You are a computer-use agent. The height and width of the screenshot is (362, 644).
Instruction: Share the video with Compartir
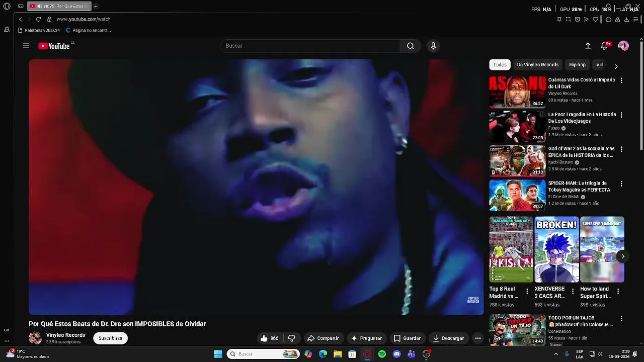(323, 338)
